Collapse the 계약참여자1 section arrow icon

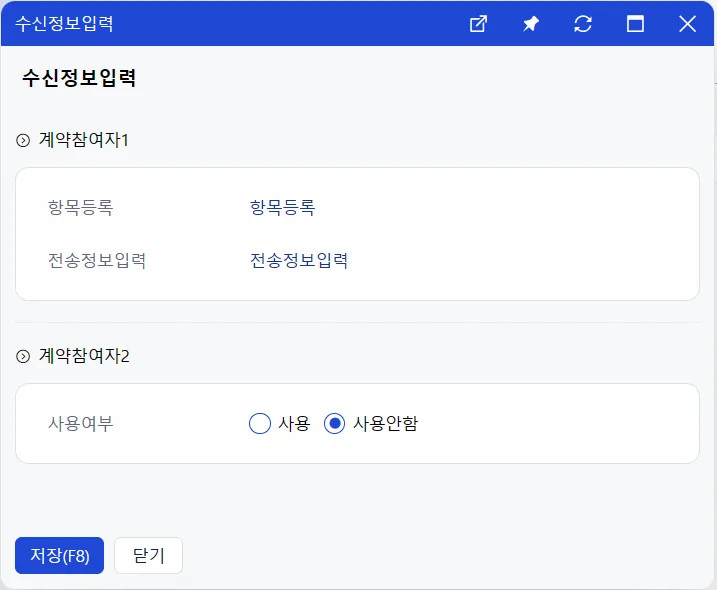pos(23,140)
